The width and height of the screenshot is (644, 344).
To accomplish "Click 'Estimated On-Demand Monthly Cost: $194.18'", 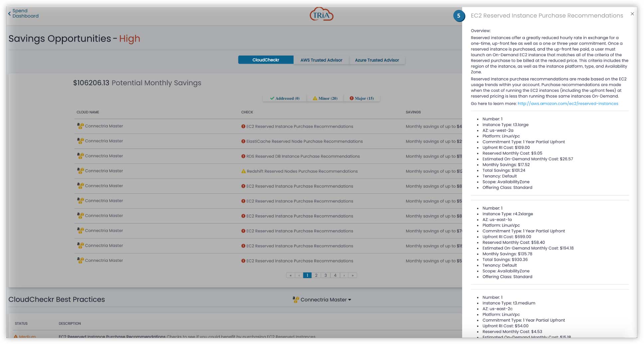I will pos(528,248).
